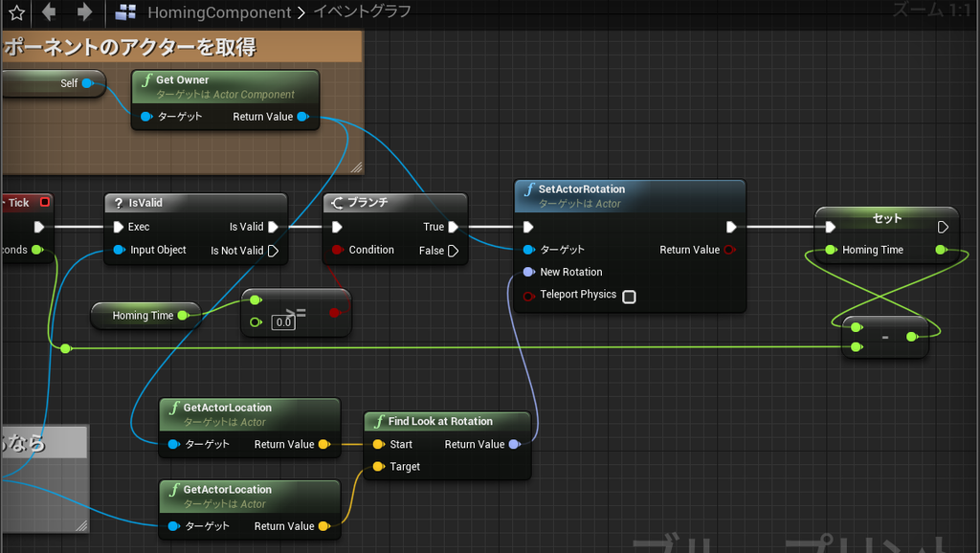The image size is (980, 553).
Task: Click the セット node green output pin
Action: pyautogui.click(x=942, y=250)
